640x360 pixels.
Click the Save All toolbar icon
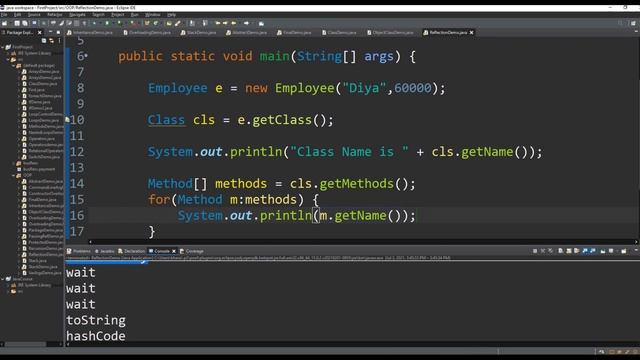point(25,23)
